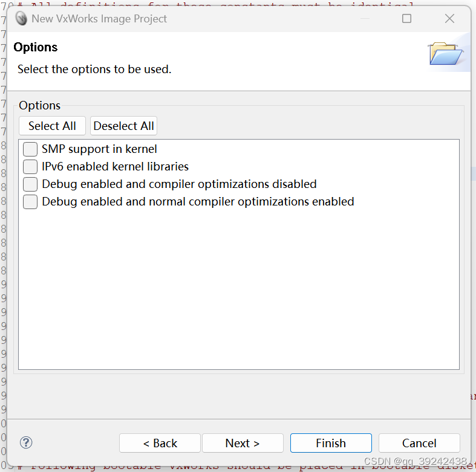The image size is (476, 472).
Task: Open the help question mark icon
Action: click(26, 442)
